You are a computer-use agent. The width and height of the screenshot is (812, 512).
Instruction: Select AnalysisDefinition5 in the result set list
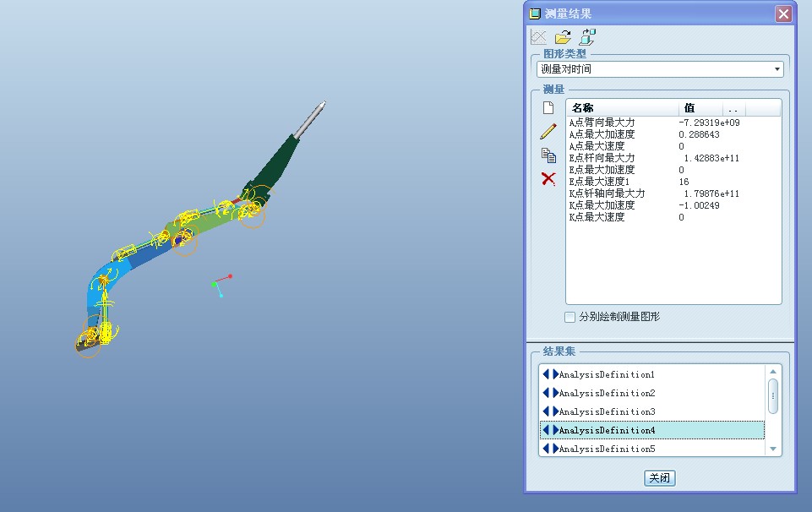point(652,449)
